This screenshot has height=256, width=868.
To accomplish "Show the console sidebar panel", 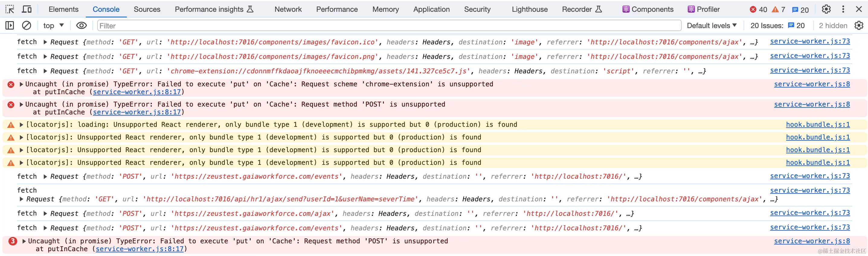I will click(x=10, y=25).
